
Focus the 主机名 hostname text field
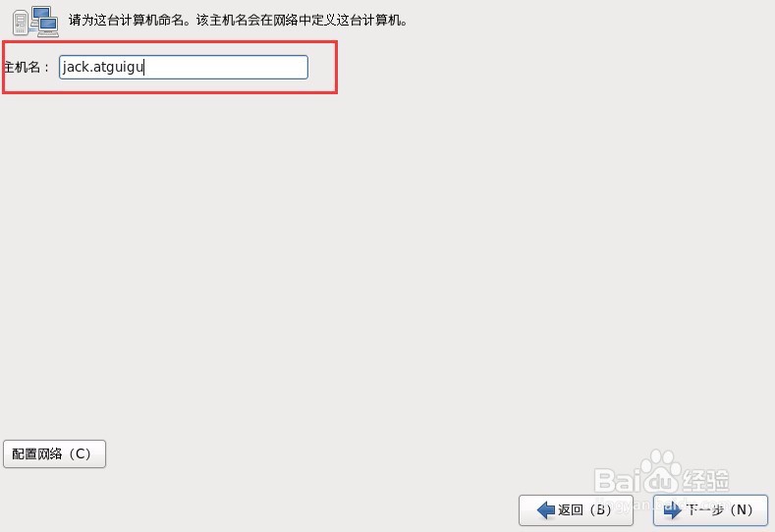pyautogui.click(x=184, y=67)
